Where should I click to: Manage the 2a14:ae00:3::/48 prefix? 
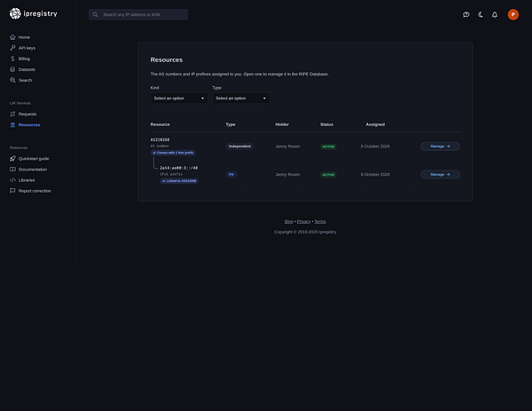click(440, 174)
